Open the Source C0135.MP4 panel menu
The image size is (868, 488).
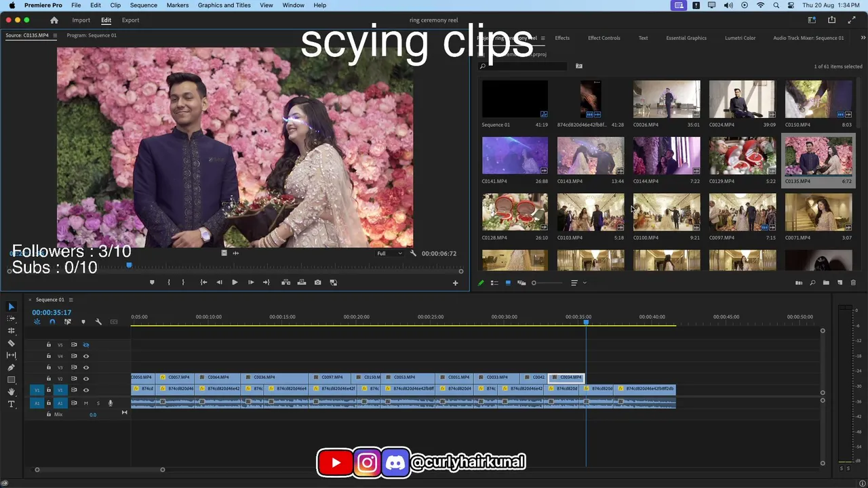55,35
